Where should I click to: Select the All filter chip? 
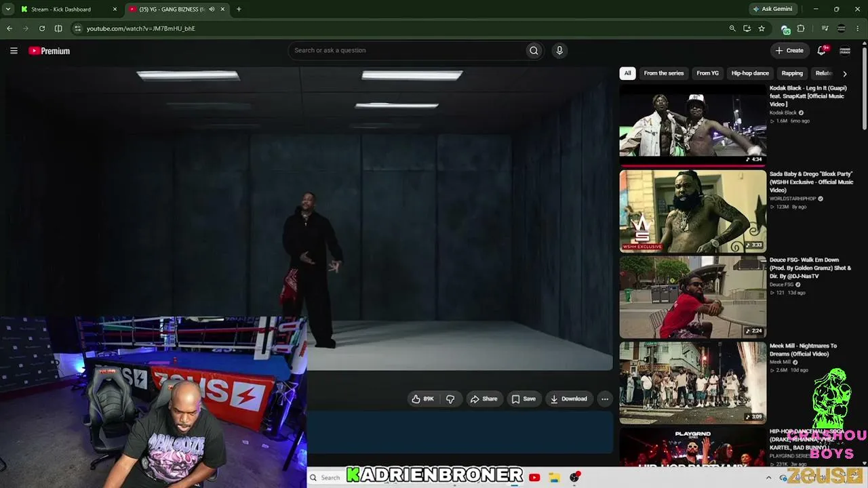(x=627, y=73)
